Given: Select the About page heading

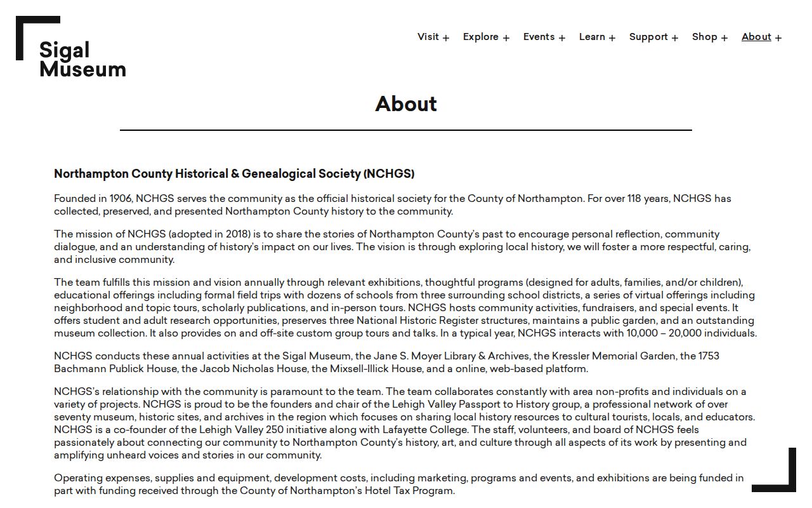Looking at the screenshot, I should pyautogui.click(x=406, y=104).
